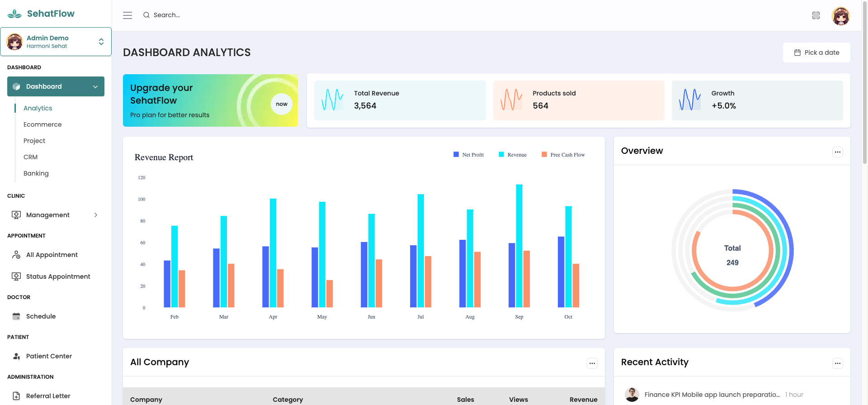Screen dimensions: 868x405
Task: Expand the Management menu chevron
Action: (95, 215)
